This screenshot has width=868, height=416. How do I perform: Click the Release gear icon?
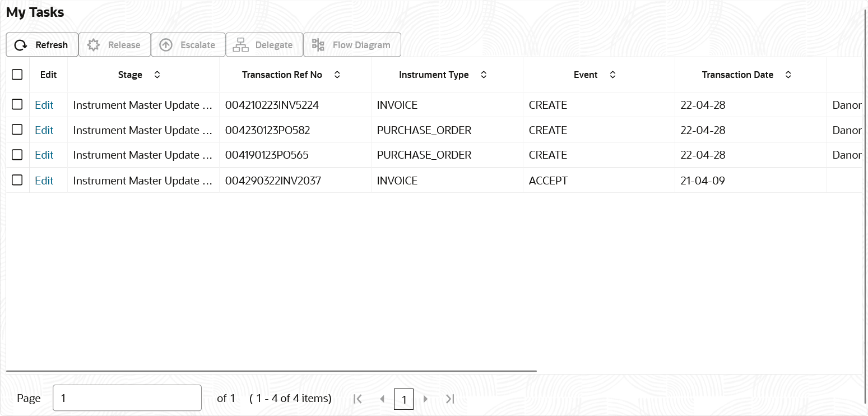coord(94,45)
